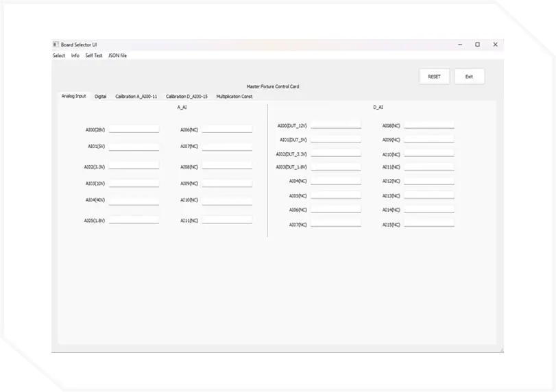Maximize the Board Selector UI window
The width and height of the screenshot is (556, 392).
[477, 45]
